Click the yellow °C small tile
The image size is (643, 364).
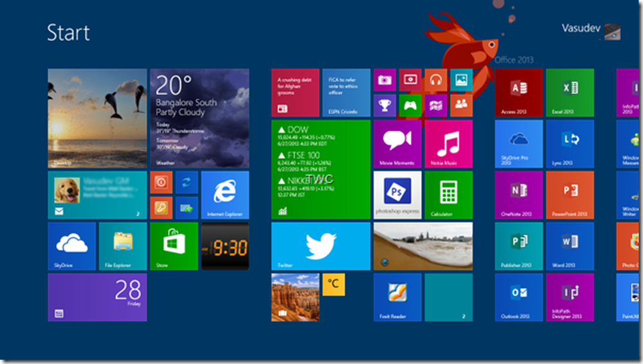pos(333,284)
